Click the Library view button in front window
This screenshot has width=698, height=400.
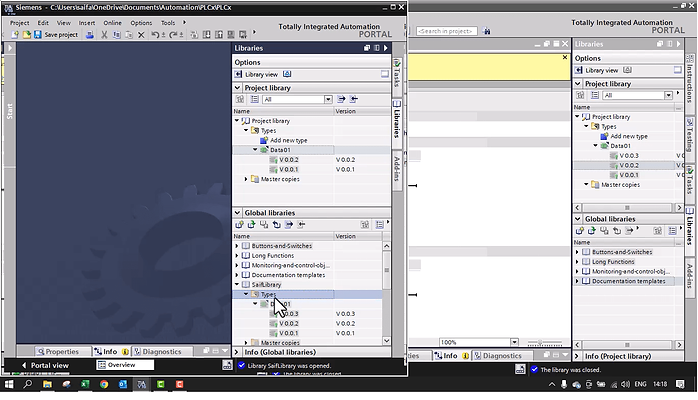pos(256,74)
